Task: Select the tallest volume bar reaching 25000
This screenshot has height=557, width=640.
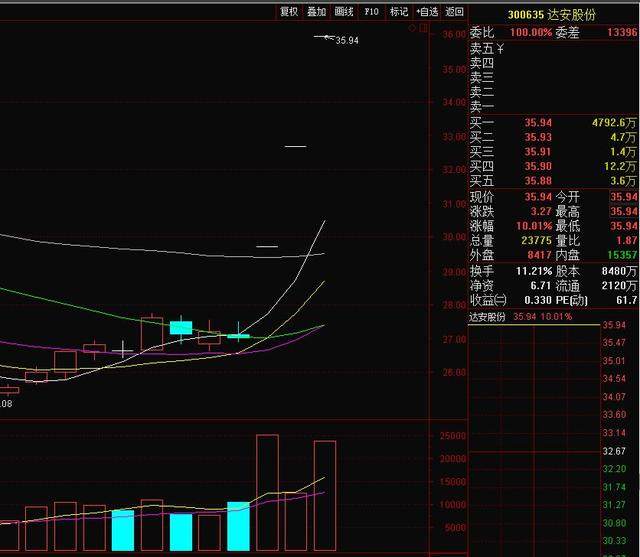Action: click(267, 493)
